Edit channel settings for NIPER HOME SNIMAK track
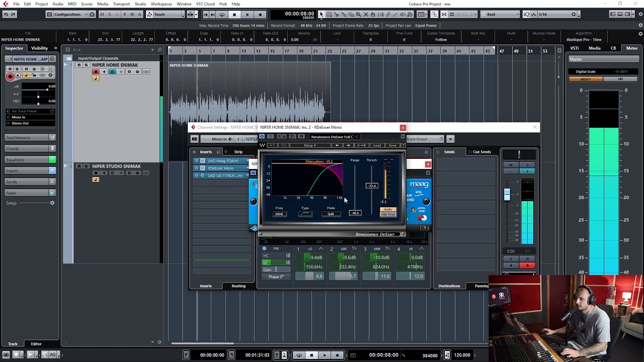 click(x=112, y=72)
